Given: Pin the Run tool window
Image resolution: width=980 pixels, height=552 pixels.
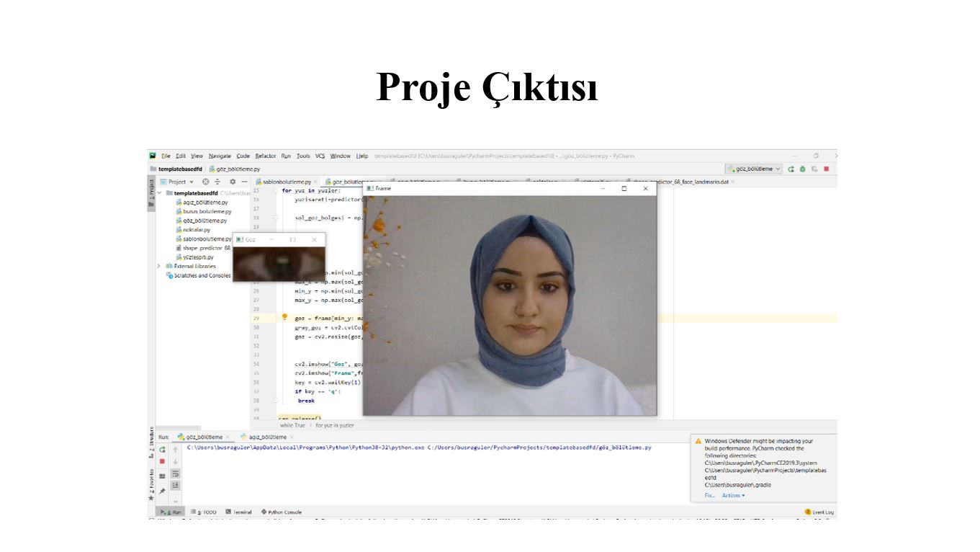Looking at the screenshot, I should click(162, 489).
